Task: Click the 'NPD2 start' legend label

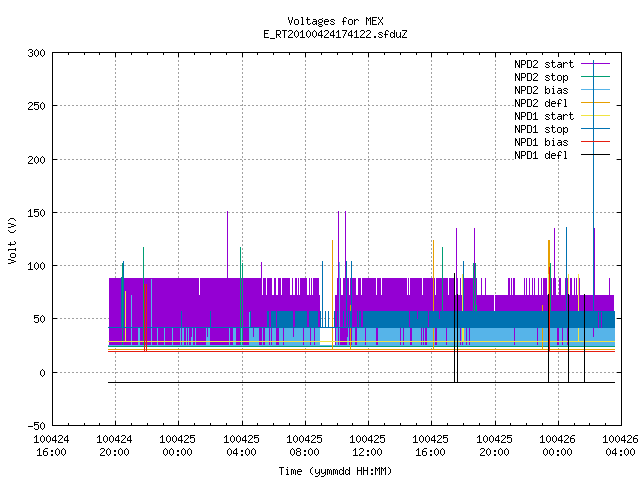Action: pos(544,64)
